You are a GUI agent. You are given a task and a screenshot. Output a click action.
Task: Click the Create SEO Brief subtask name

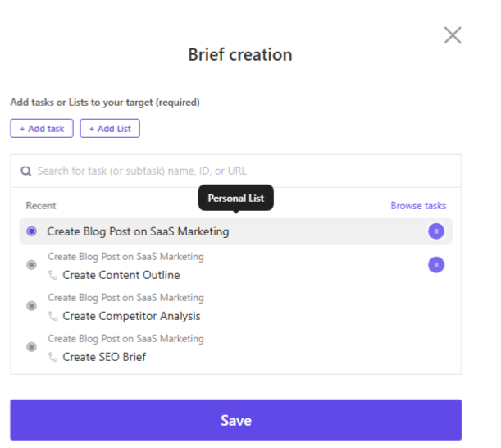[x=104, y=357]
